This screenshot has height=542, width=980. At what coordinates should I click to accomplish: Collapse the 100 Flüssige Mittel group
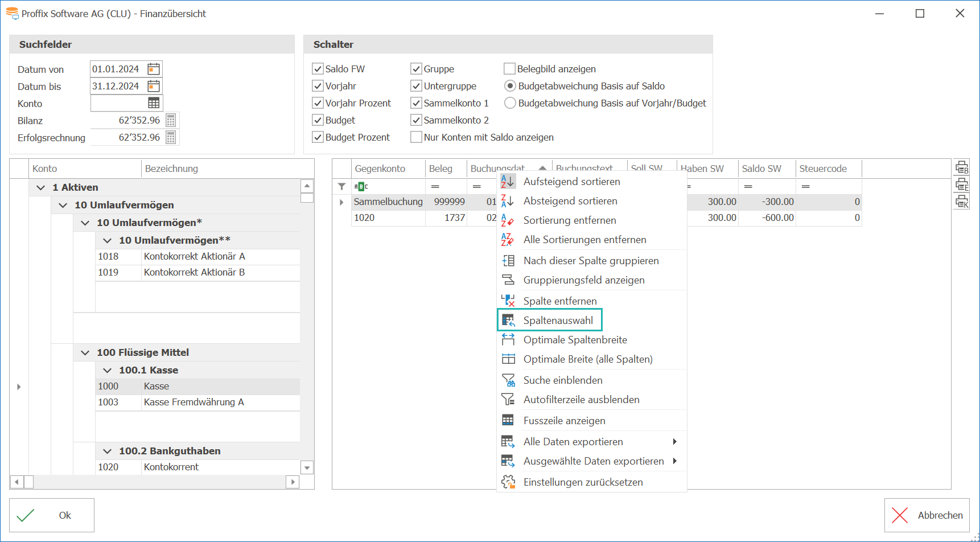tap(85, 352)
